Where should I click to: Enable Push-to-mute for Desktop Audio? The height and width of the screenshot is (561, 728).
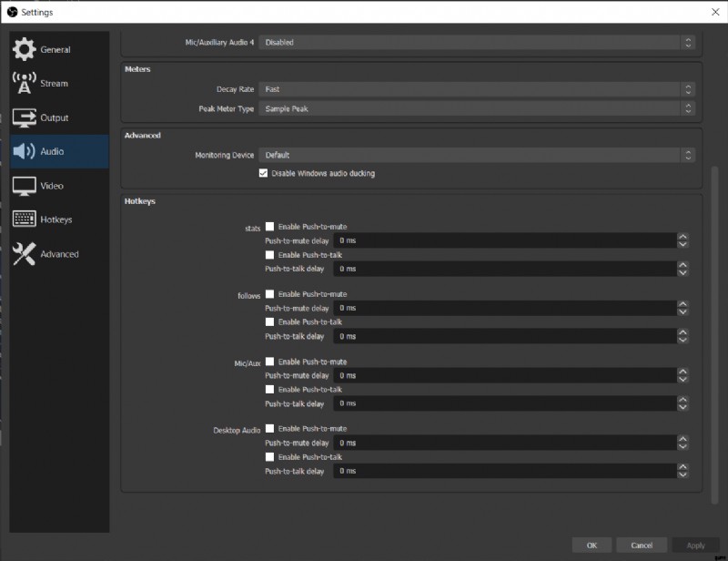(x=270, y=428)
